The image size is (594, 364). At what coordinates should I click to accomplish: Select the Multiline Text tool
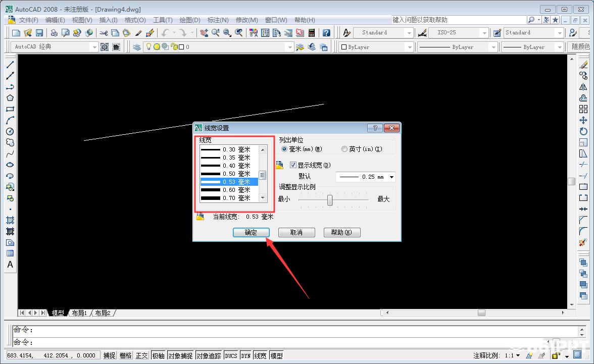(x=10, y=265)
